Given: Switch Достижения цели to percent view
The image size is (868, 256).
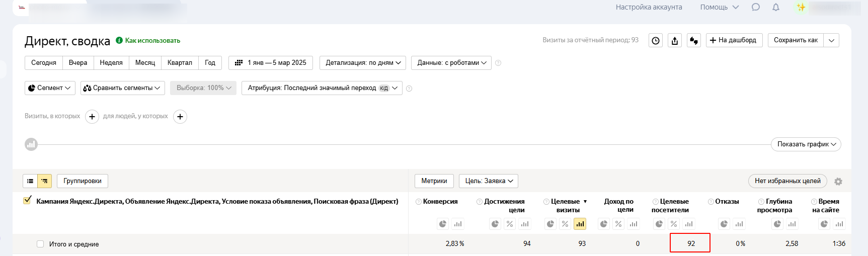Looking at the screenshot, I should pos(510,224).
